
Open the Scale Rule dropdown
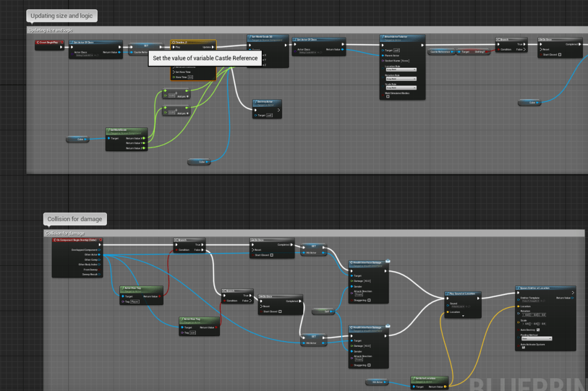(x=400, y=88)
